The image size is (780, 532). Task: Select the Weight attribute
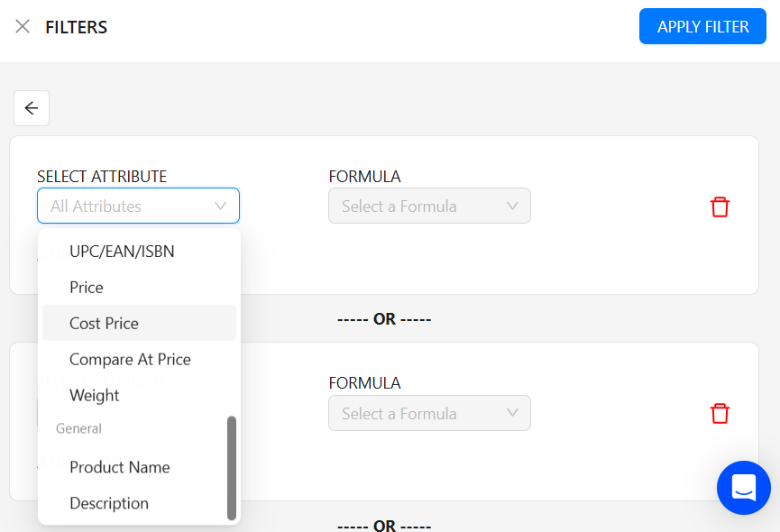coord(94,395)
